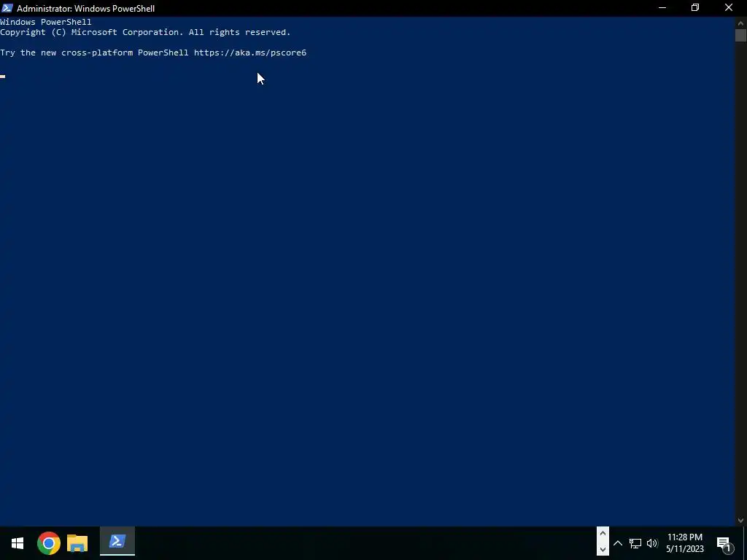747x560 pixels.
Task: Open the volume speaker tray icon
Action: coord(652,543)
